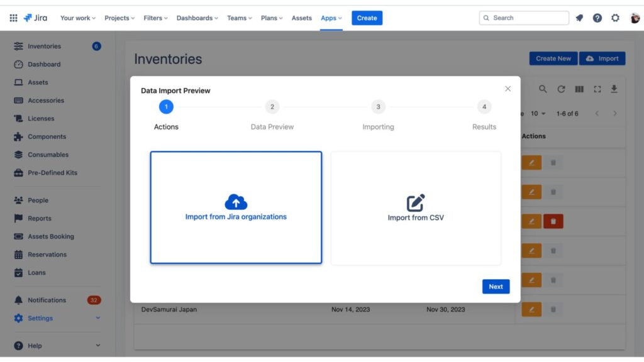
Task: Open the Apps menu in the top bar
Action: (x=330, y=18)
